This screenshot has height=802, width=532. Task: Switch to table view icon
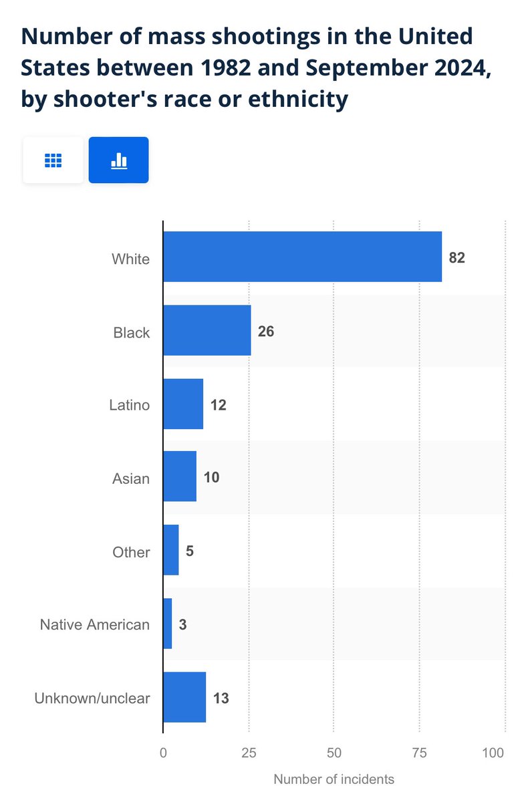point(53,160)
